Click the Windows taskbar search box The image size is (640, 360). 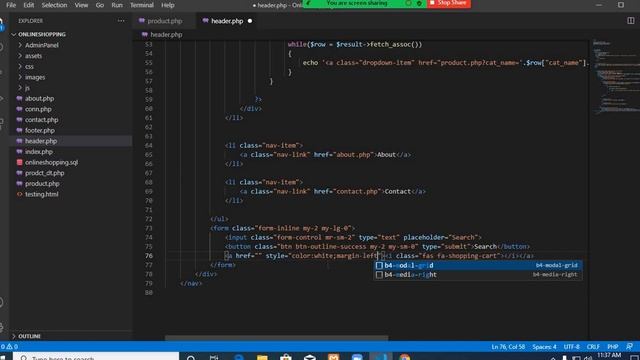(x=96, y=357)
